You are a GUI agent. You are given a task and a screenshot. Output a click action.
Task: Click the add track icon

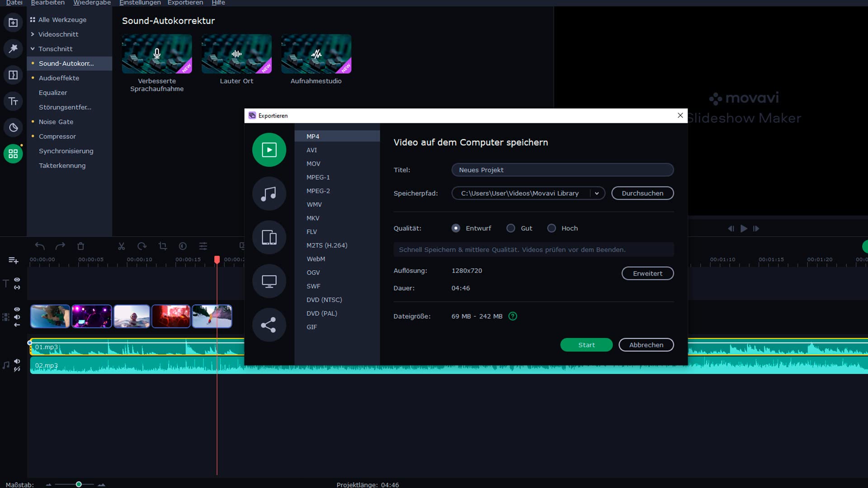[14, 260]
